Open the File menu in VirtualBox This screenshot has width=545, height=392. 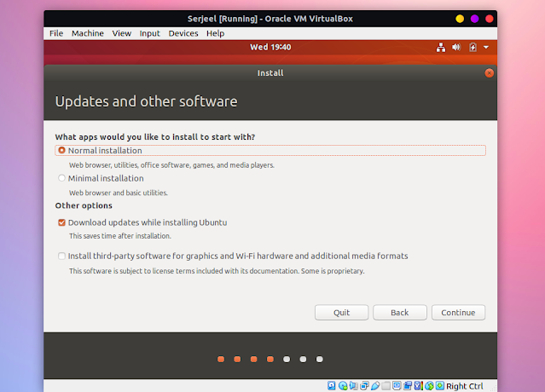click(x=56, y=33)
